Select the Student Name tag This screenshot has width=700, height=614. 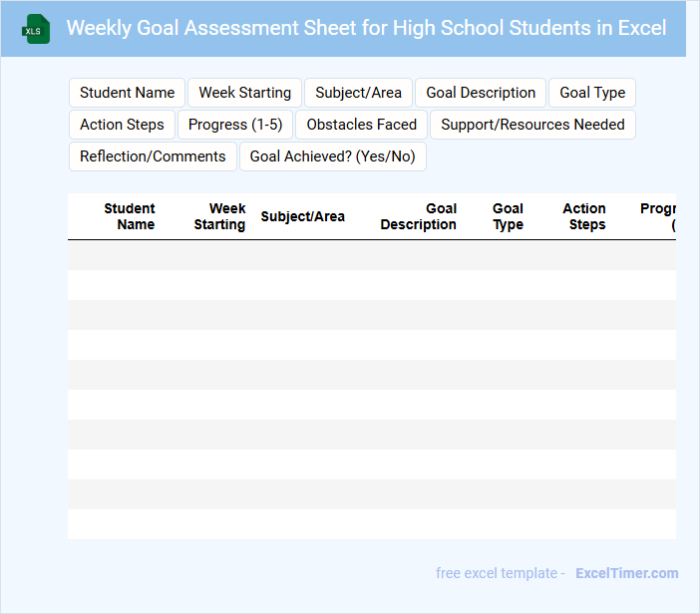(127, 93)
